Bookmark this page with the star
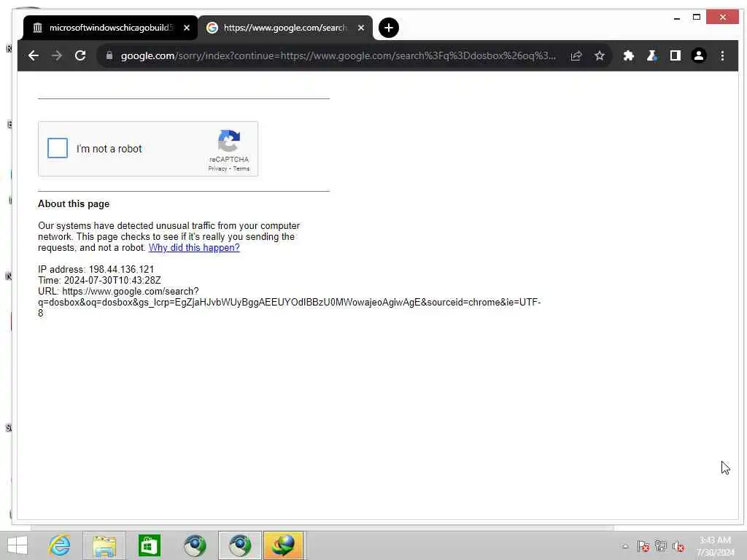This screenshot has width=747, height=560. pyautogui.click(x=600, y=55)
